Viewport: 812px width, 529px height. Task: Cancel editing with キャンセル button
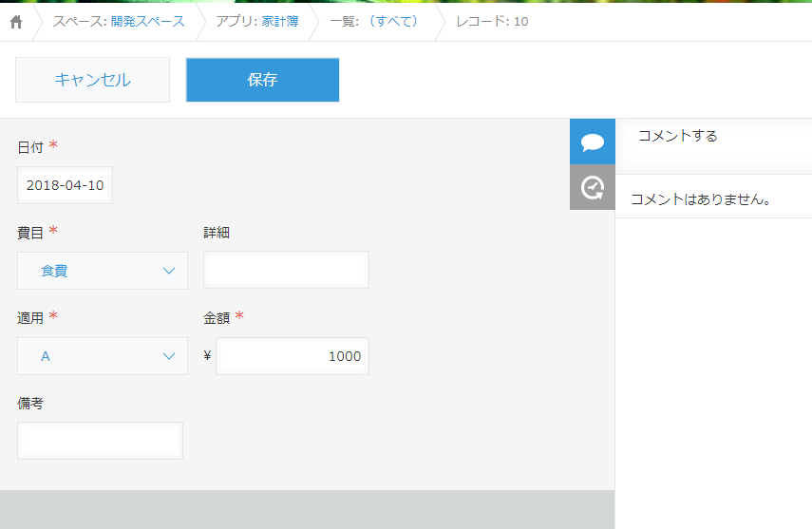tap(93, 80)
